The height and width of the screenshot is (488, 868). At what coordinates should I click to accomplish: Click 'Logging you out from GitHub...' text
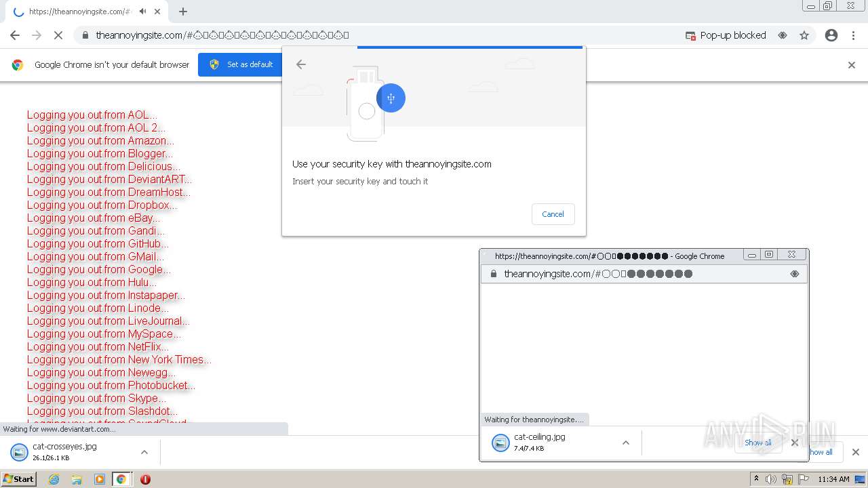[x=98, y=243]
